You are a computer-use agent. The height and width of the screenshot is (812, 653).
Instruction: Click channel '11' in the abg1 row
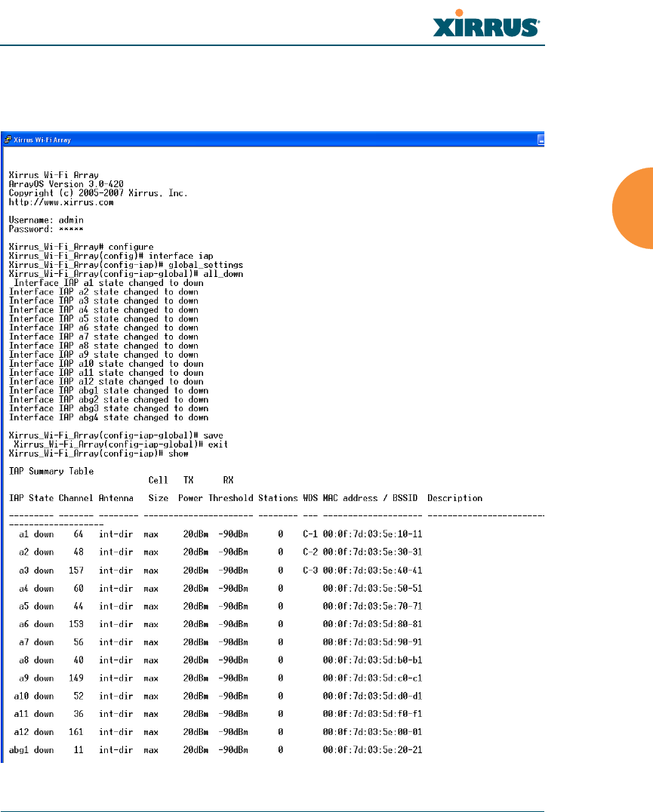(x=79, y=750)
